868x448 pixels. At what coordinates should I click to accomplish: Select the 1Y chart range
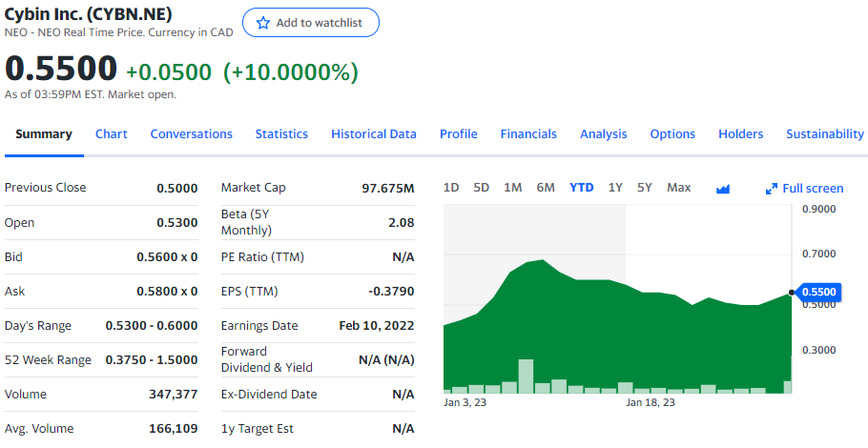tap(615, 188)
